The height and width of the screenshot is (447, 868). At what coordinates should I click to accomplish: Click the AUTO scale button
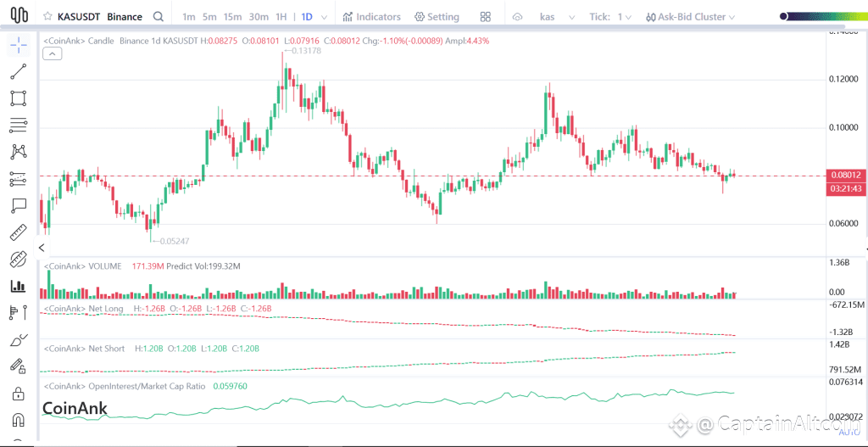pos(848,432)
